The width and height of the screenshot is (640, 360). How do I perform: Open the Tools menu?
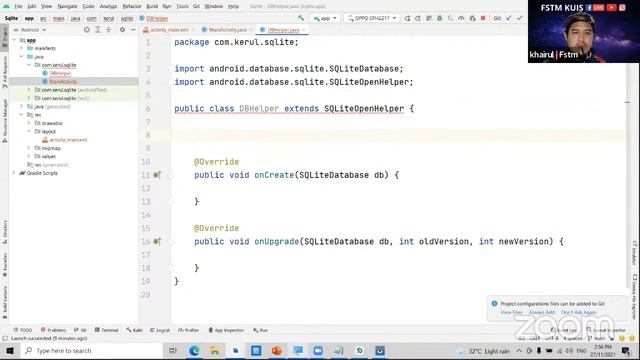tap(182, 6)
